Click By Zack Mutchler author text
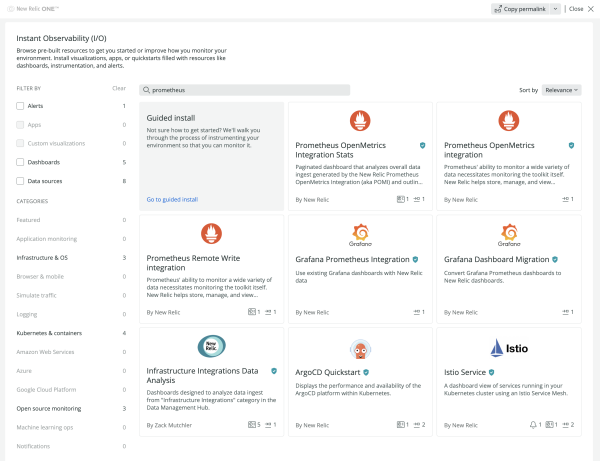Image resolution: width=600 pixels, height=461 pixels. coord(169,425)
